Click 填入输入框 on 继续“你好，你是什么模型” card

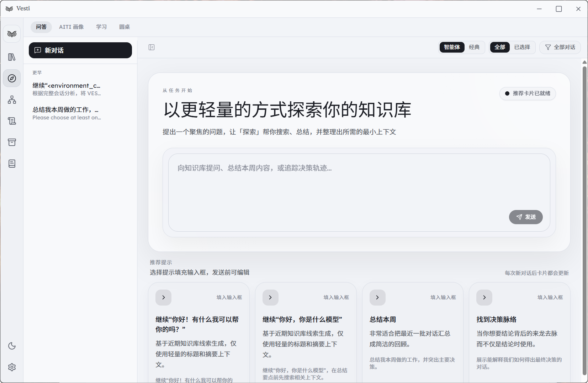[337, 297]
